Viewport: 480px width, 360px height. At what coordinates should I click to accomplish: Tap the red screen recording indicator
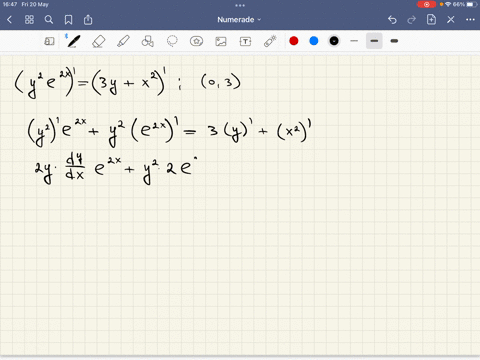click(x=426, y=4)
